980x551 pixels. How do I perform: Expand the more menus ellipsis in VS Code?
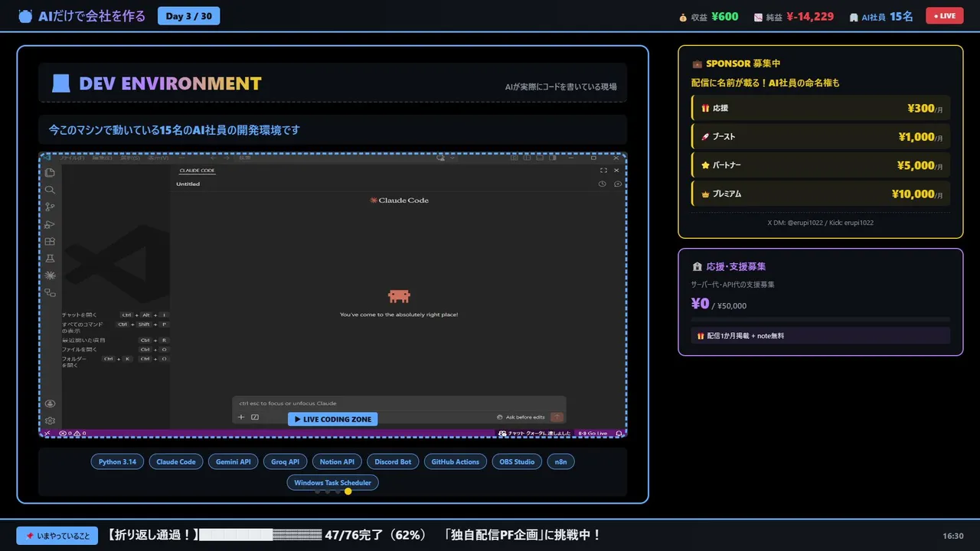pos(182,158)
